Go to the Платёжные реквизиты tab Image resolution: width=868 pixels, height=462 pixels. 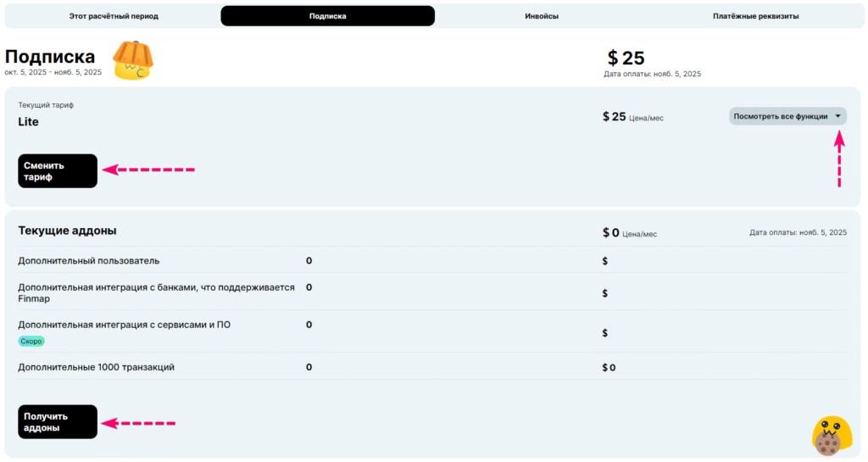point(755,16)
